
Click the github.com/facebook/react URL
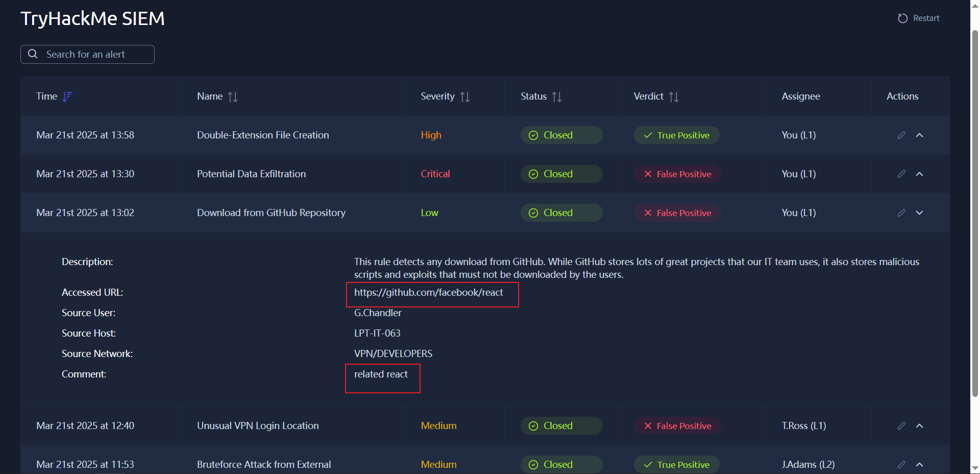pos(428,293)
